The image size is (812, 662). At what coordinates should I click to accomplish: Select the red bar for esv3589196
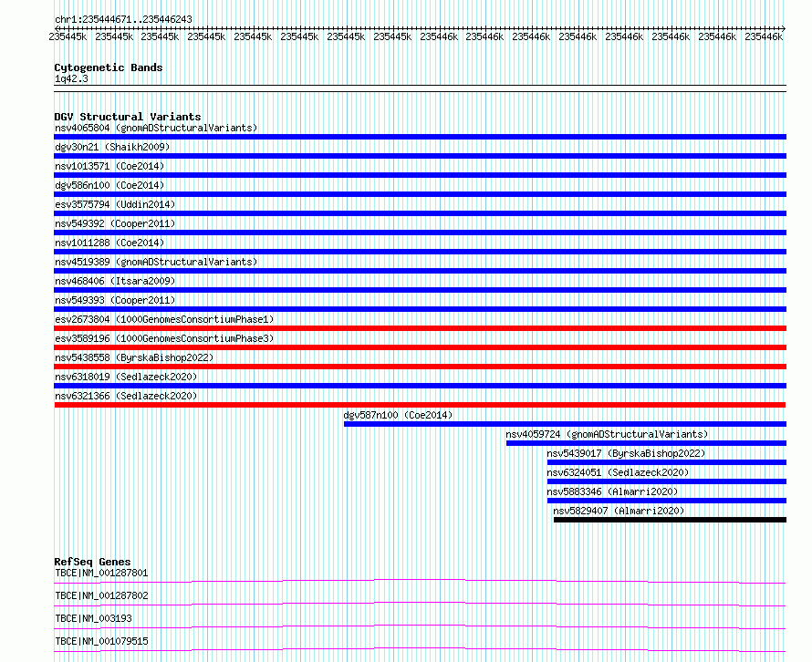pos(420,347)
